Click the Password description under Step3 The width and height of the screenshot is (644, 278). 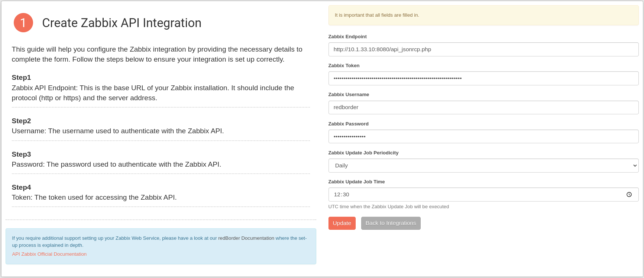point(116,164)
